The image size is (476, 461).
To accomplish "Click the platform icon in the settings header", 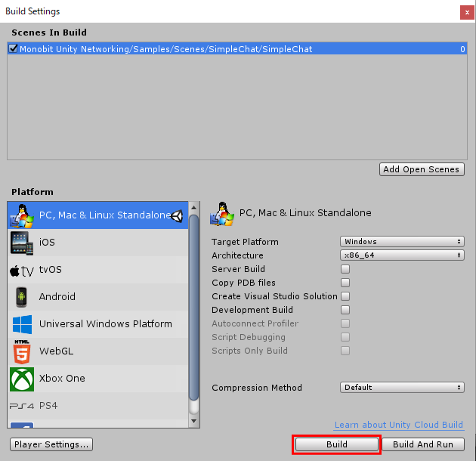I will point(222,214).
